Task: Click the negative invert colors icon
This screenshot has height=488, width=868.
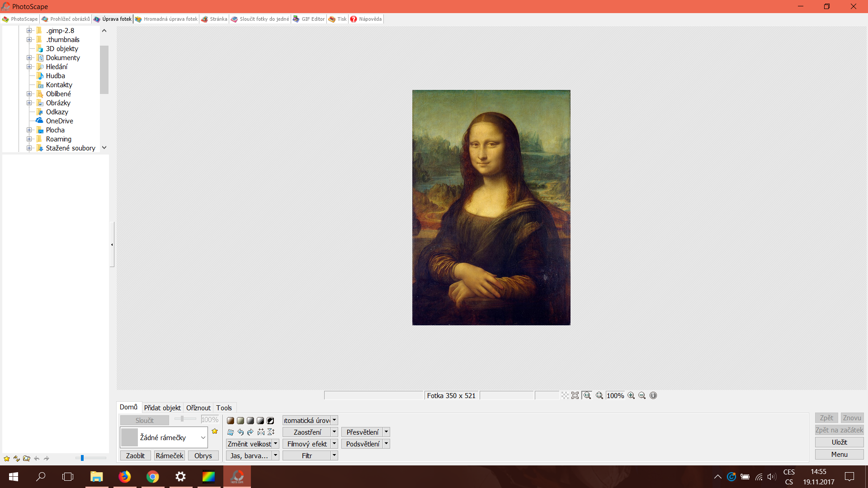Action: (270, 421)
